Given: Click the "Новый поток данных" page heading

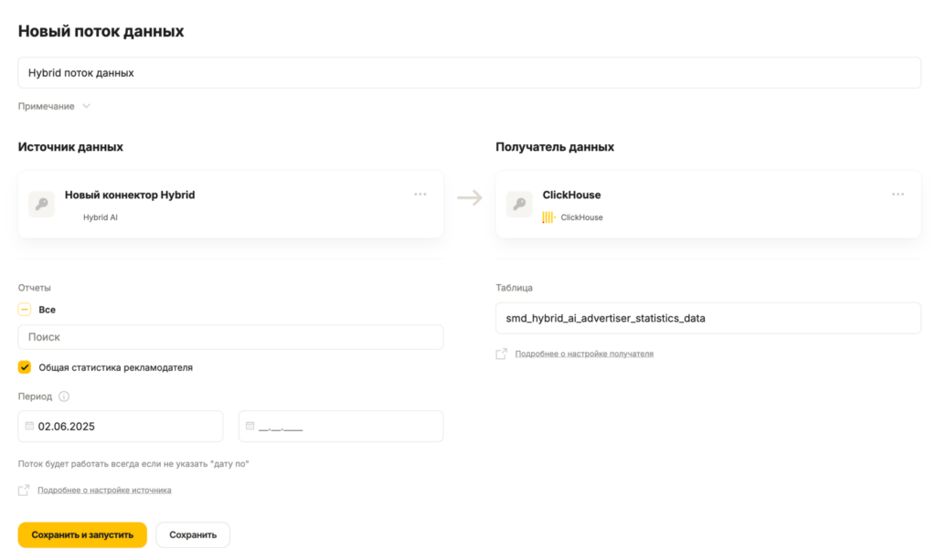Looking at the screenshot, I should point(101,31).
